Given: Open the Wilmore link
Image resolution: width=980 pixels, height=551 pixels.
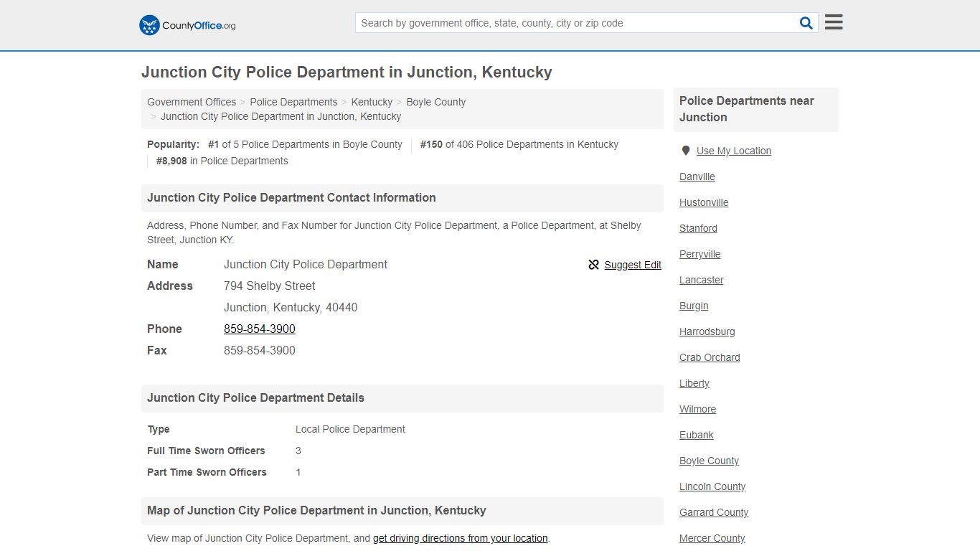Looking at the screenshot, I should [x=698, y=409].
